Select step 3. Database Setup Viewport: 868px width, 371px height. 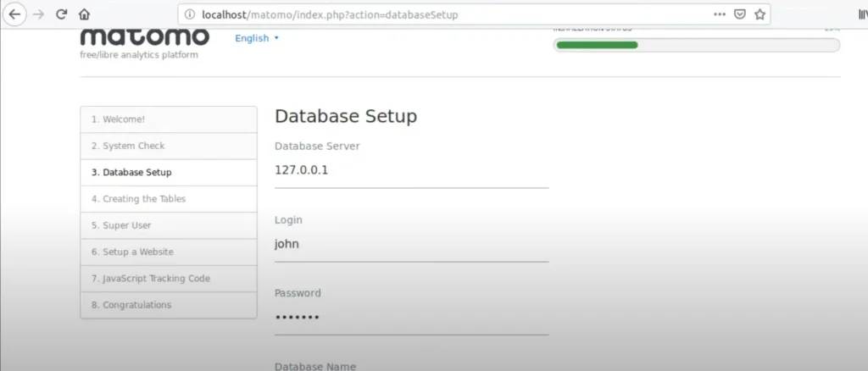(169, 173)
